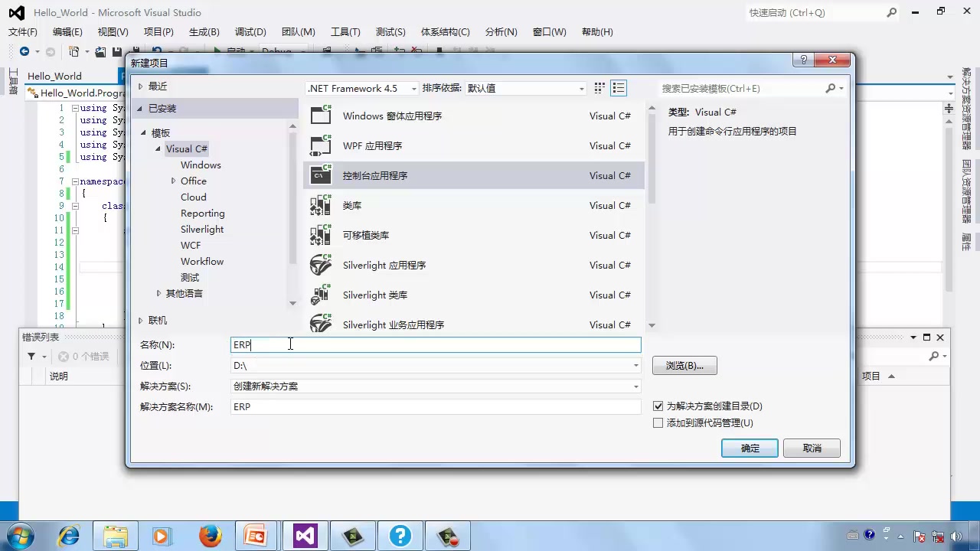
Task: Click the Open File toolbar icon
Action: tap(100, 51)
